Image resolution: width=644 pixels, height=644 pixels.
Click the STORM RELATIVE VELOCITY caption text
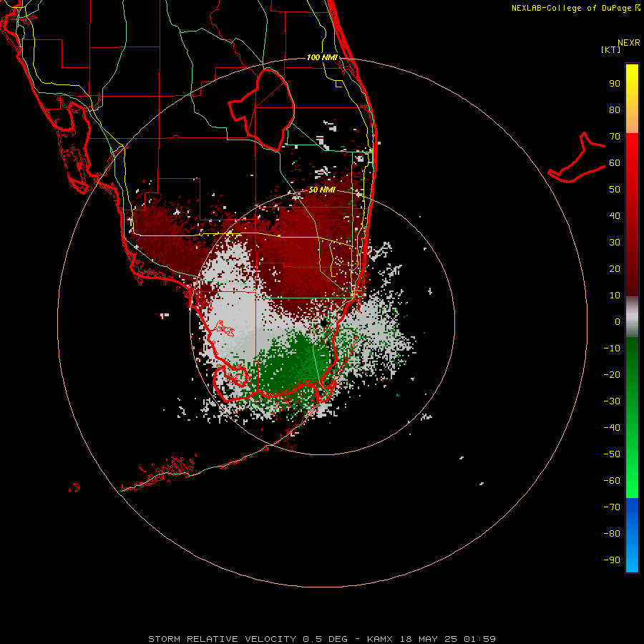click(x=222, y=639)
